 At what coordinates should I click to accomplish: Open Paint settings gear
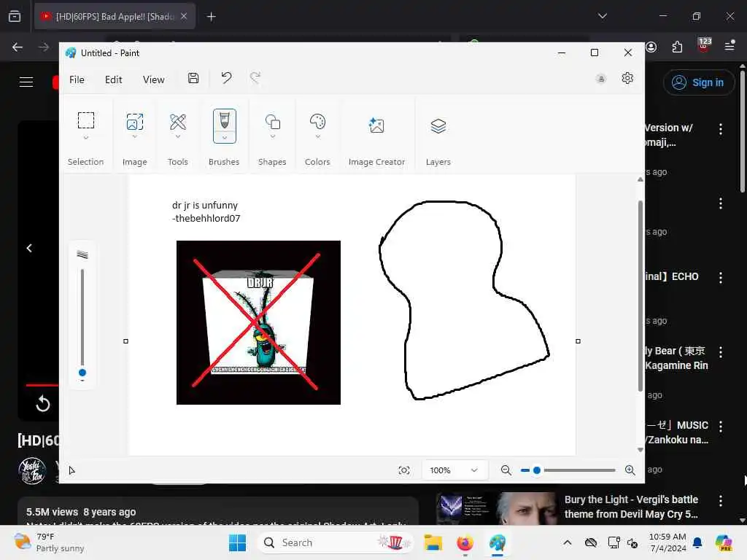coord(627,78)
